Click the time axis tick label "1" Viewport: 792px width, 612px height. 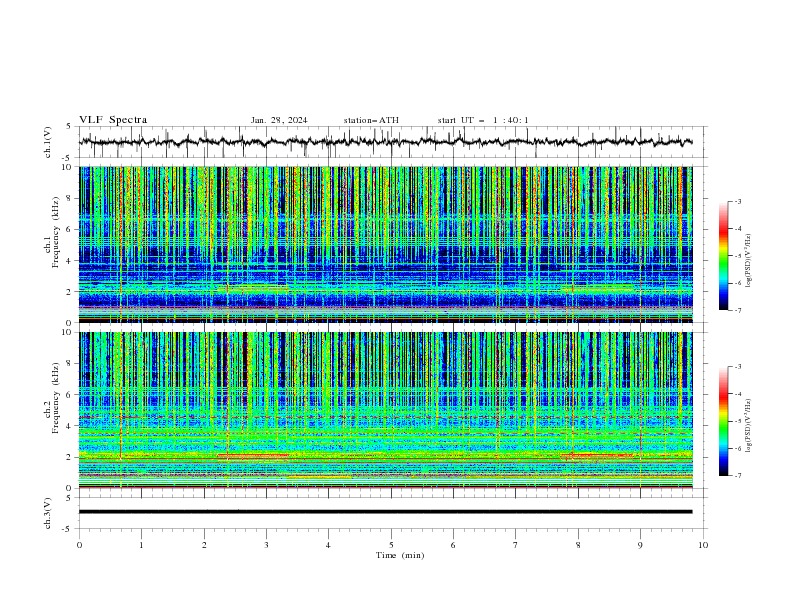pyautogui.click(x=141, y=545)
